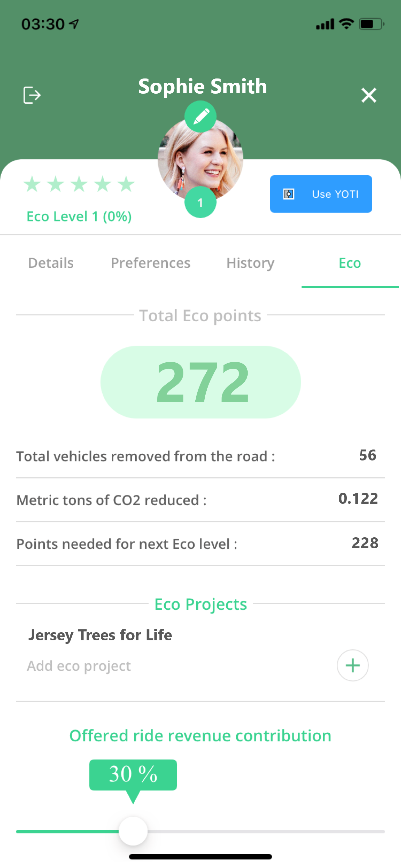Check the battery status icon

pos(371,24)
